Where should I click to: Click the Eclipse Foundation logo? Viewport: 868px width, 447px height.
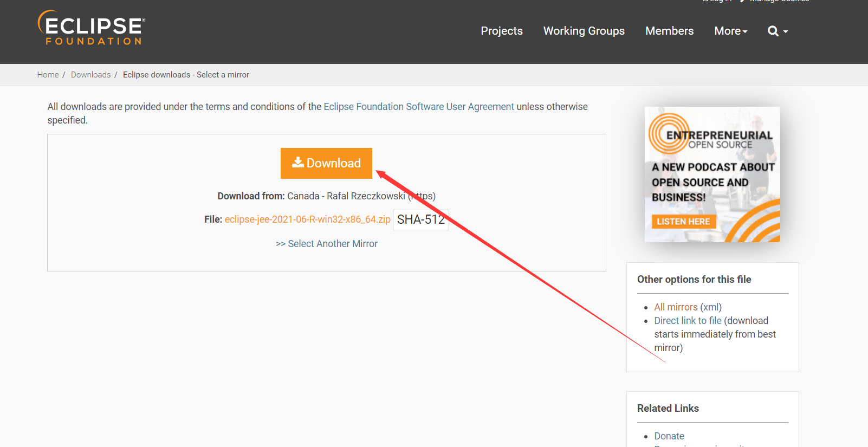coord(91,28)
